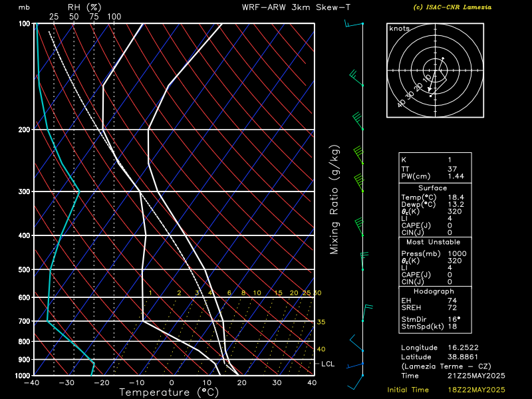Image resolution: width=532 pixels, height=399 pixels.
Task: Click the 600 mb pressure label
Action: click(25, 297)
